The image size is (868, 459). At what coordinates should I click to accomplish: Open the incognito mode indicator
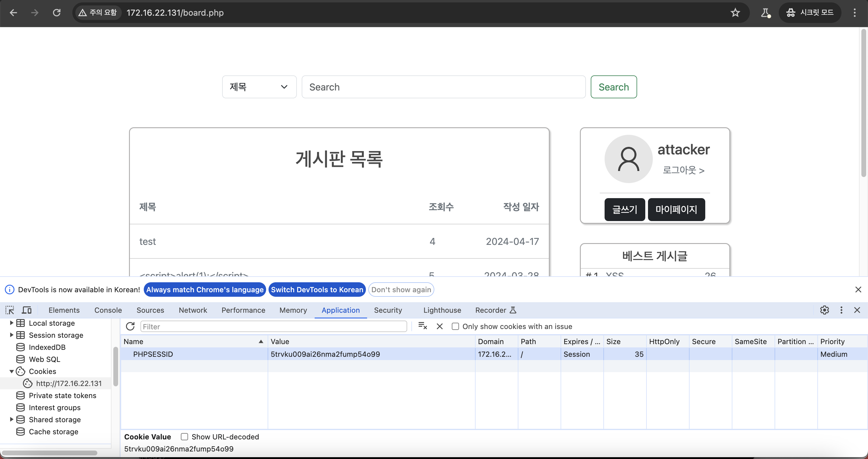(810, 13)
